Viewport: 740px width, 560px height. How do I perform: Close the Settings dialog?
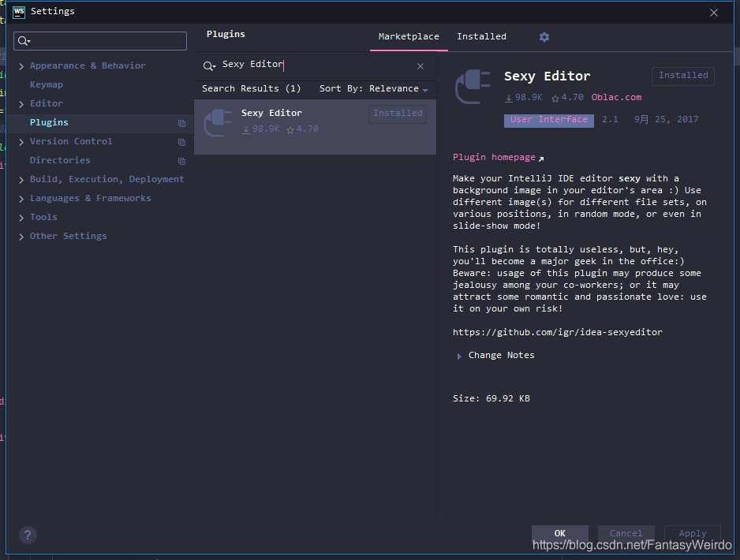tap(713, 13)
